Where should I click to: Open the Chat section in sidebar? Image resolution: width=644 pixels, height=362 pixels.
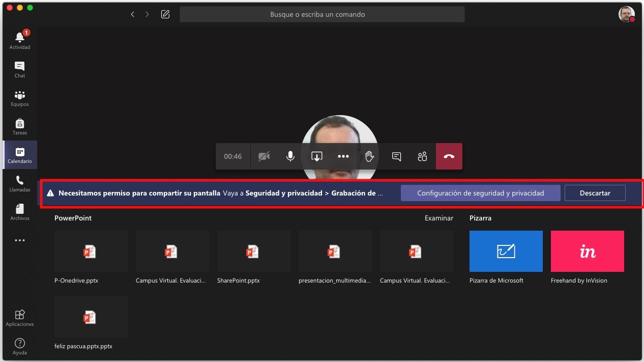20,69
